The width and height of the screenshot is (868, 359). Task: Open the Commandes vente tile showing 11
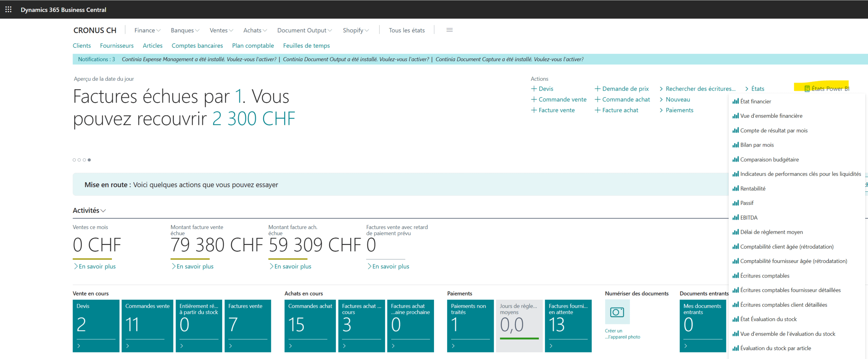[147, 325]
